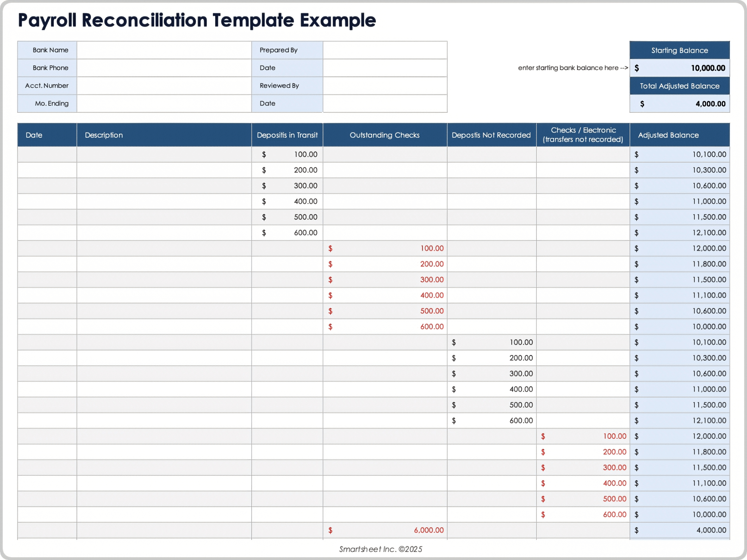Image resolution: width=747 pixels, height=560 pixels.
Task: Select the 6,000.00 outstanding checks total cell
Action: coord(384,530)
